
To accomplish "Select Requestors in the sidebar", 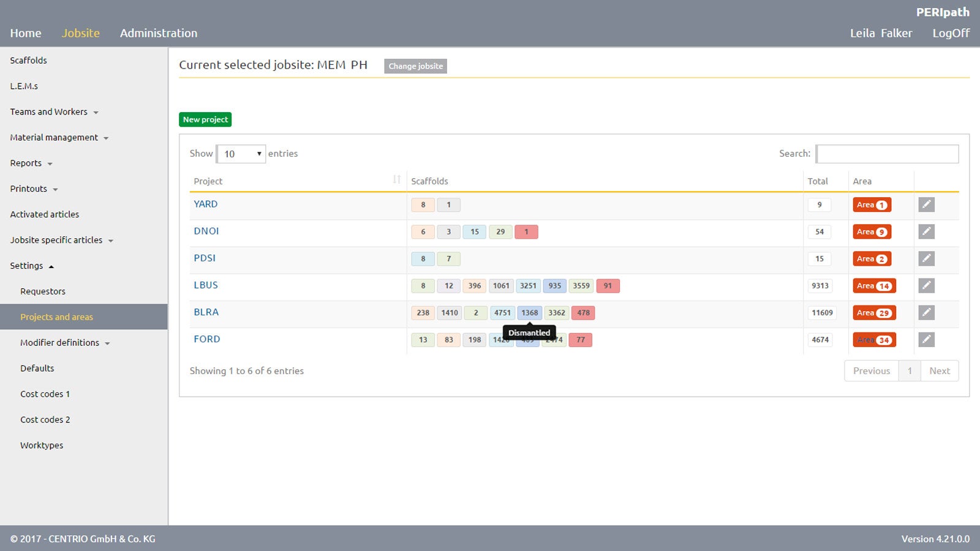I will pyautogui.click(x=43, y=291).
